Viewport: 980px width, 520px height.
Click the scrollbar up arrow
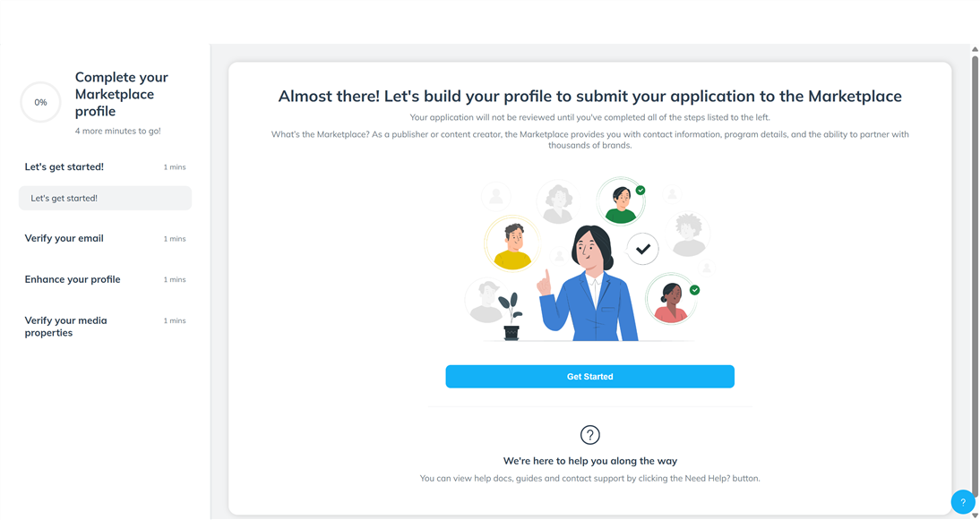tap(974, 49)
